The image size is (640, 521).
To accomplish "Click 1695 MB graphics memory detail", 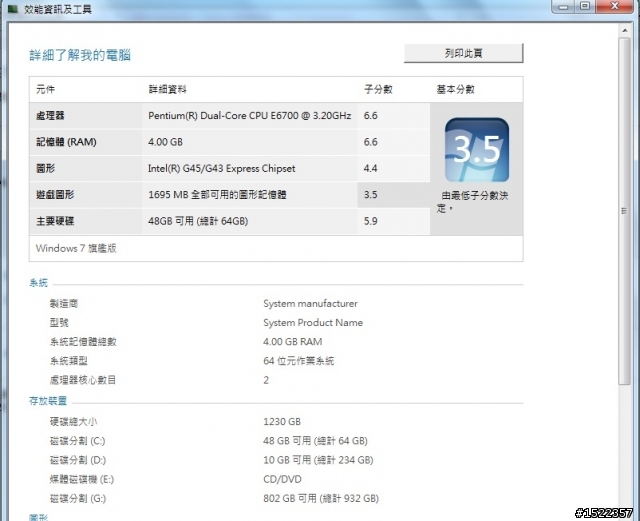I will tap(217, 195).
